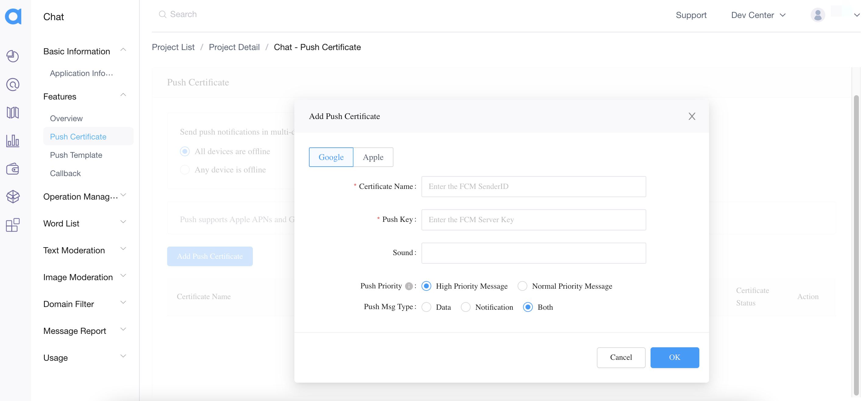The height and width of the screenshot is (401, 868).
Task: Click the OK button
Action: (675, 357)
